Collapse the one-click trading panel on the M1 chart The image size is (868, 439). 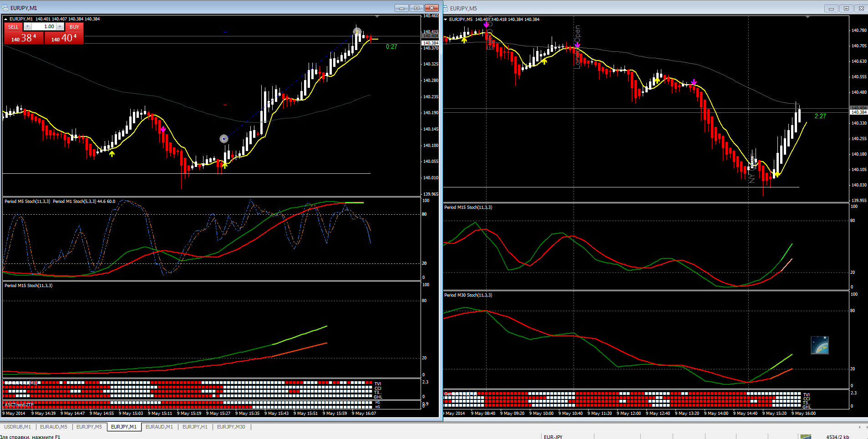6,19
